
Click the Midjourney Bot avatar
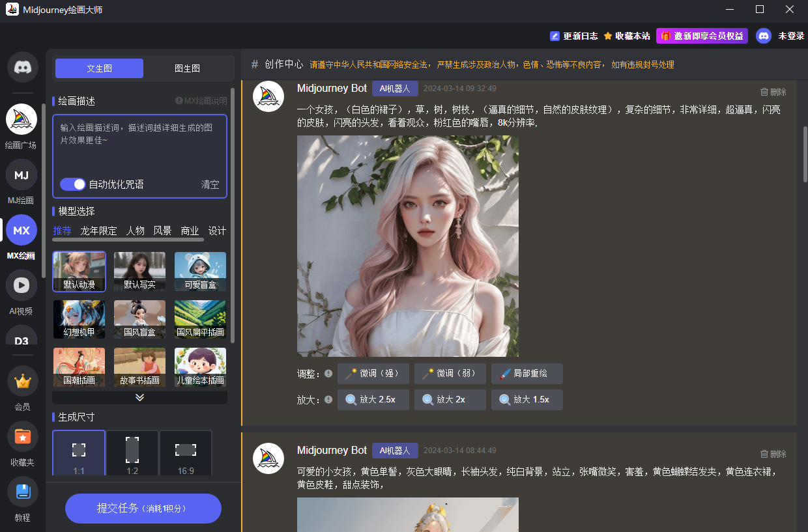tap(268, 96)
